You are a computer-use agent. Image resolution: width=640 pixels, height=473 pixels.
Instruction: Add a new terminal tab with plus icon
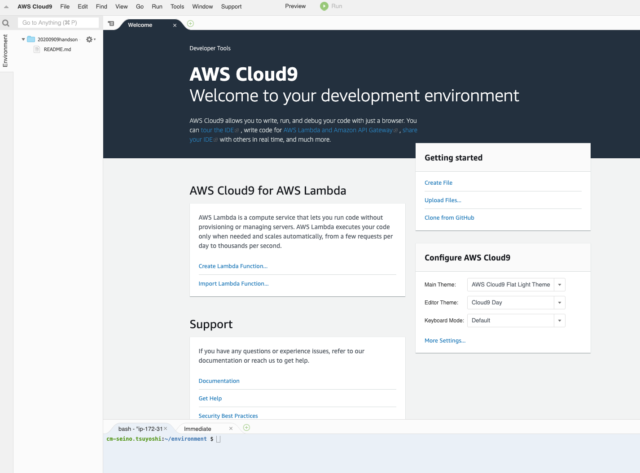tap(247, 428)
